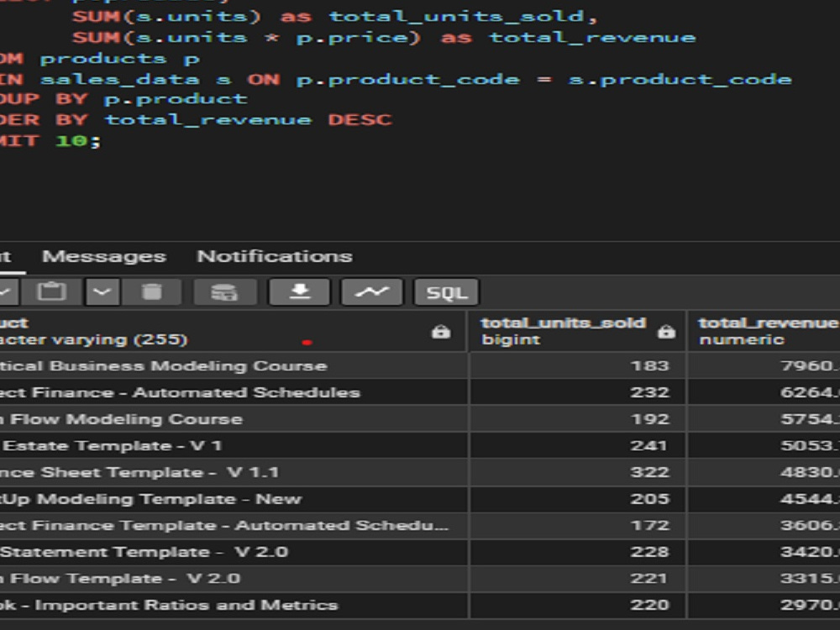Place cursor on SUM(s.units * p.price) expression
The image size is (840, 630).
click(x=246, y=38)
